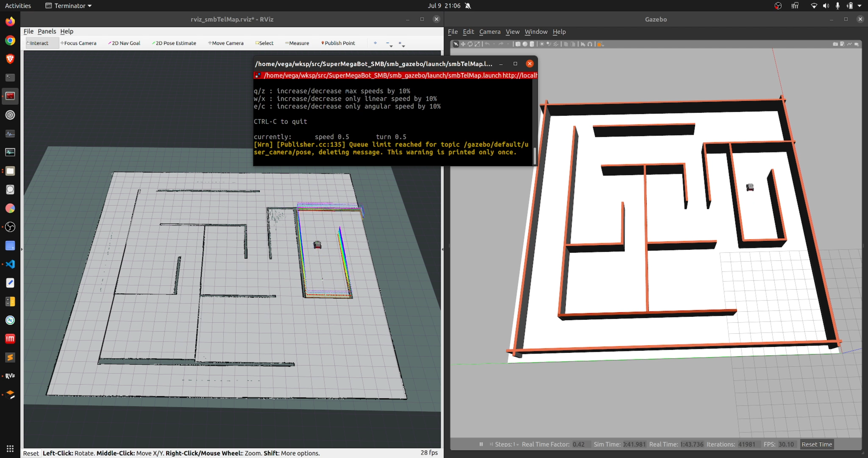This screenshot has height=458, width=868.
Task: Select Gazebo translate mode tool
Action: pyautogui.click(x=463, y=44)
